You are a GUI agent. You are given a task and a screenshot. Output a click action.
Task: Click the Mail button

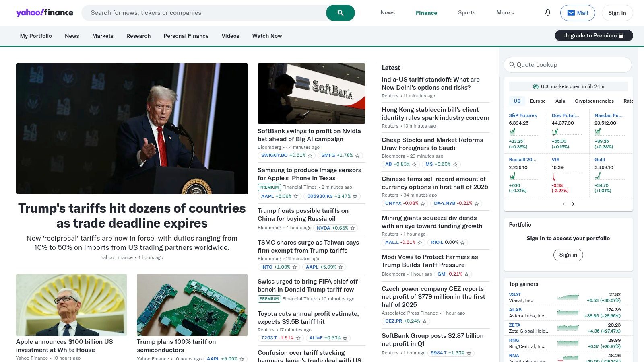(x=578, y=13)
